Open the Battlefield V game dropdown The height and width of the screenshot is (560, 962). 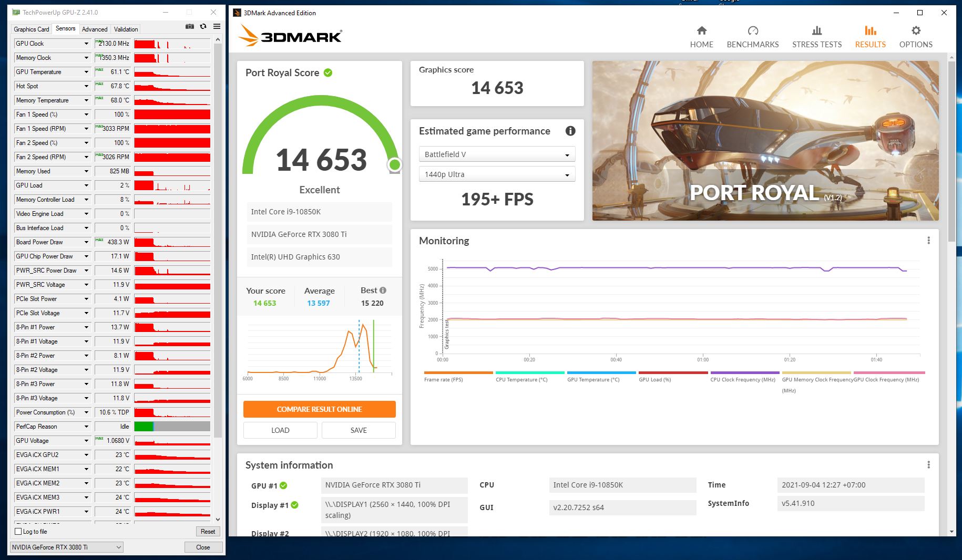[497, 154]
